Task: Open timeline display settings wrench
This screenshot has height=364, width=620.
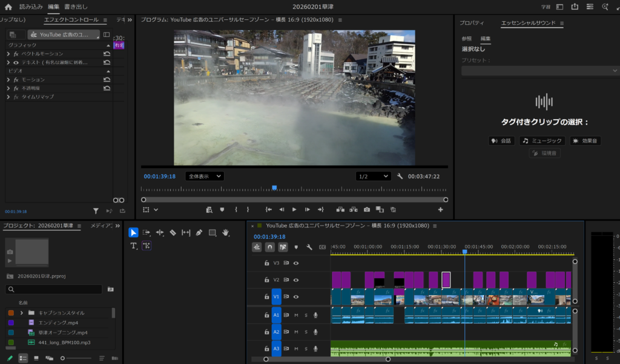Action: 309,247
